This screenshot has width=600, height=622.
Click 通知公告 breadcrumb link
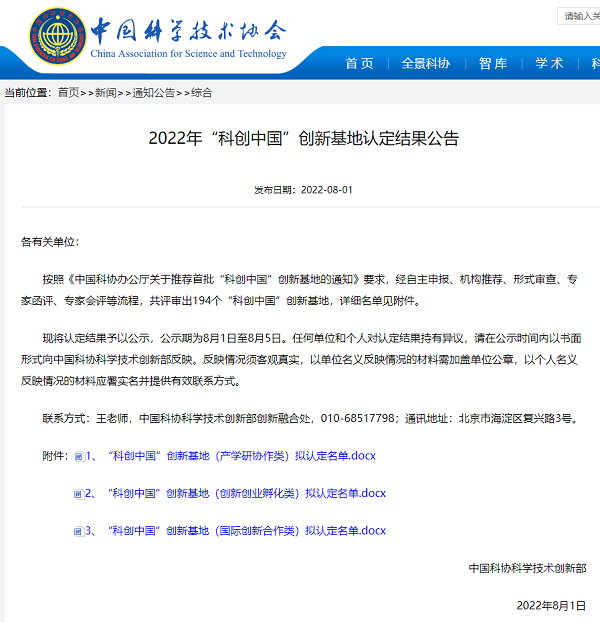pyautogui.click(x=153, y=93)
